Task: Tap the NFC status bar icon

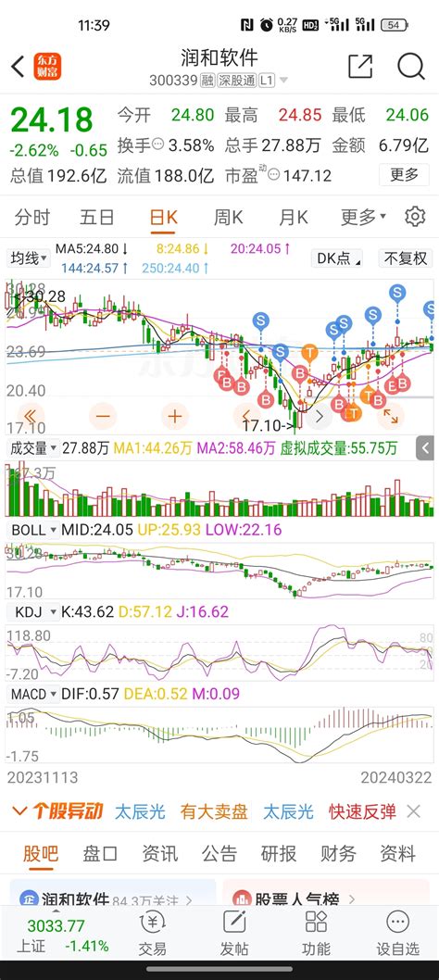Action: tap(246, 25)
